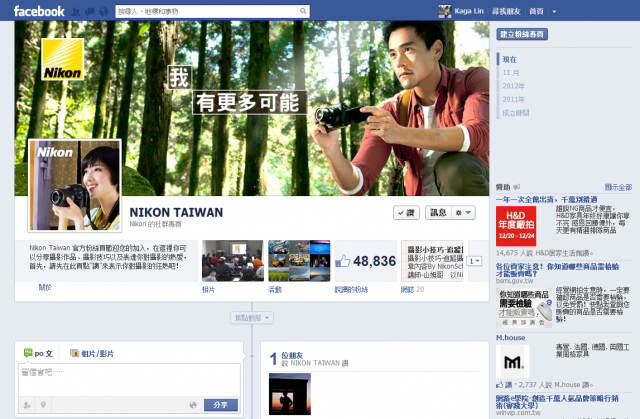Image resolution: width=640 pixels, height=419 pixels.
Task: Jump to 2012年 on timeline
Action: tap(513, 86)
